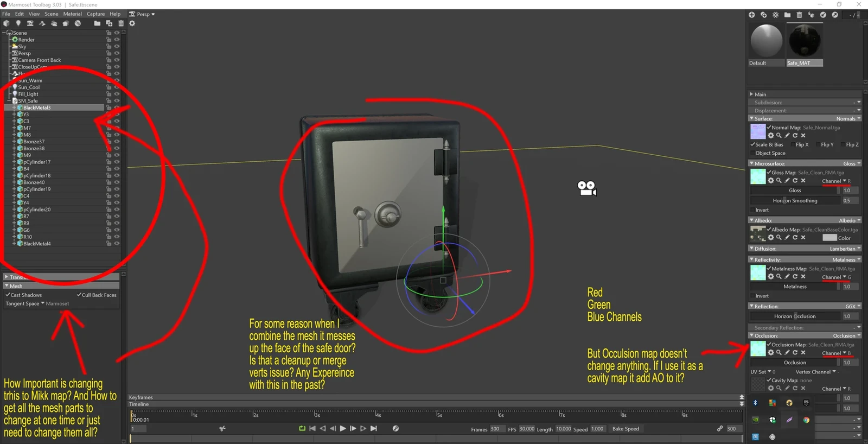Add a new light to scene
The width and height of the screenshot is (868, 444).
18,23
